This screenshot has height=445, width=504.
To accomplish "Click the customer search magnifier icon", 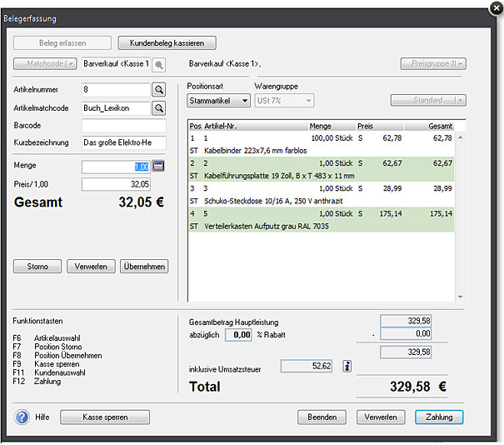I will (159, 65).
